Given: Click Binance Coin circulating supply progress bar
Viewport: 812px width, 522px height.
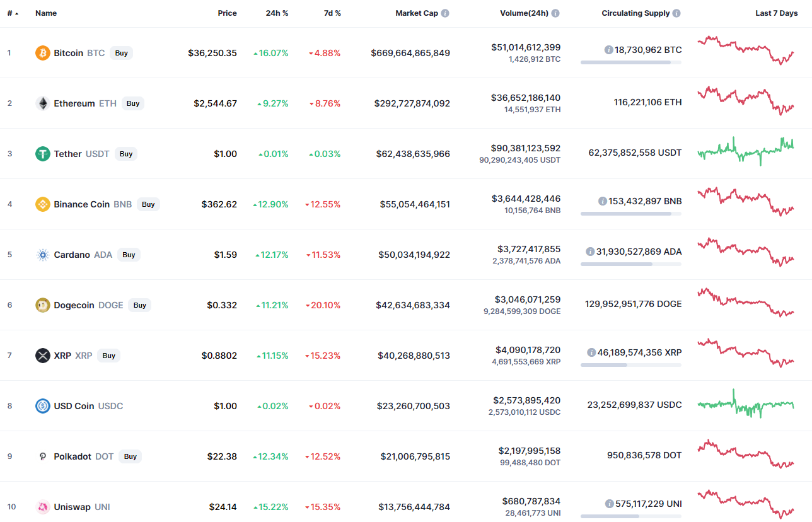Looking at the screenshot, I should tap(630, 214).
